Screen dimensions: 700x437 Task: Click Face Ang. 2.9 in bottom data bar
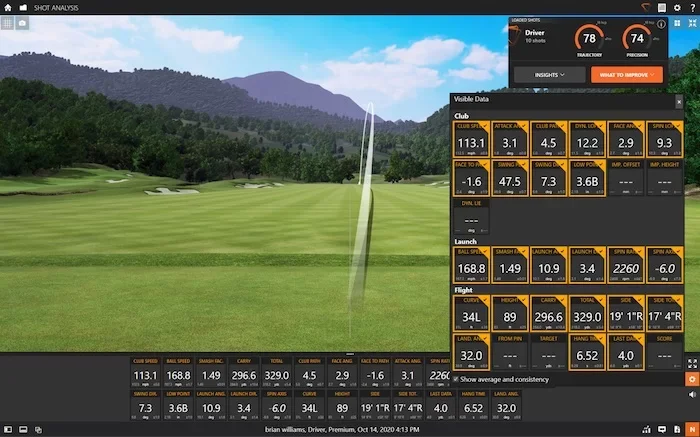342,372
